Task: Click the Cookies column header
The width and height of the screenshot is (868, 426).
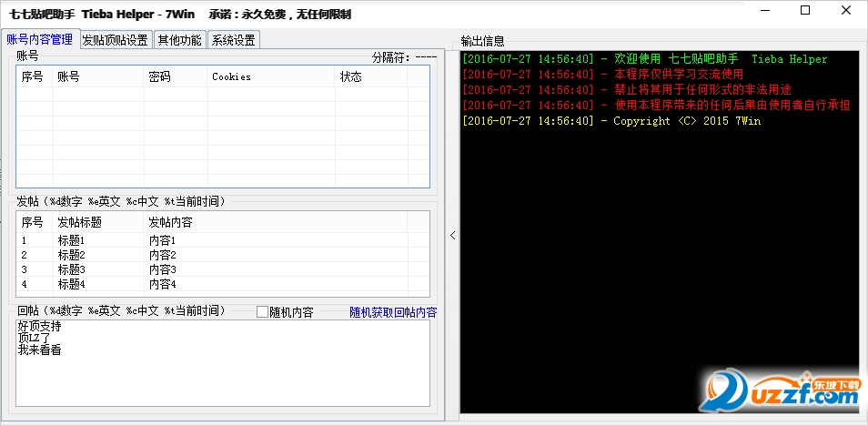Action: click(x=271, y=77)
